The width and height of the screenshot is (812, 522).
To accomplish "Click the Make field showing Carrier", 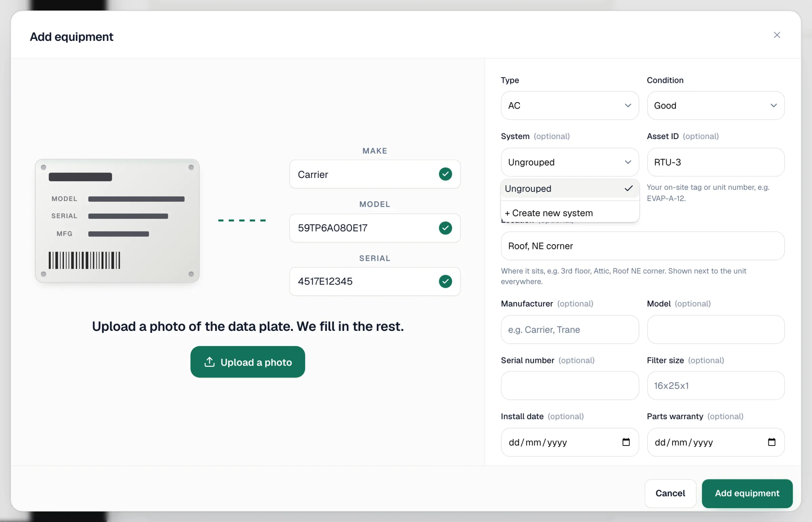I will 375,174.
